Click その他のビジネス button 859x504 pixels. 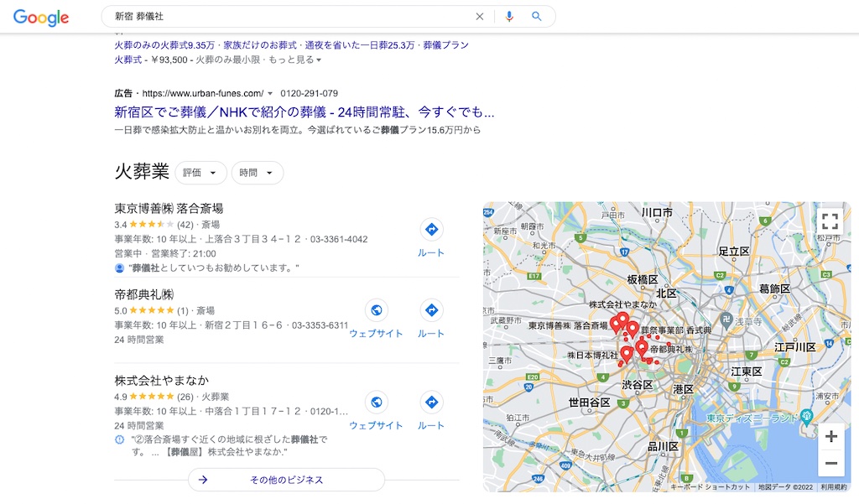[286, 480]
